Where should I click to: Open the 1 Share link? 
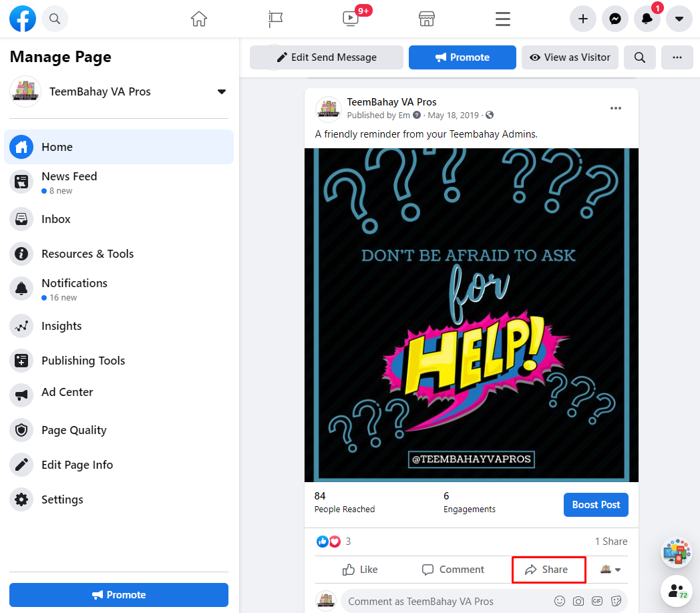click(610, 541)
